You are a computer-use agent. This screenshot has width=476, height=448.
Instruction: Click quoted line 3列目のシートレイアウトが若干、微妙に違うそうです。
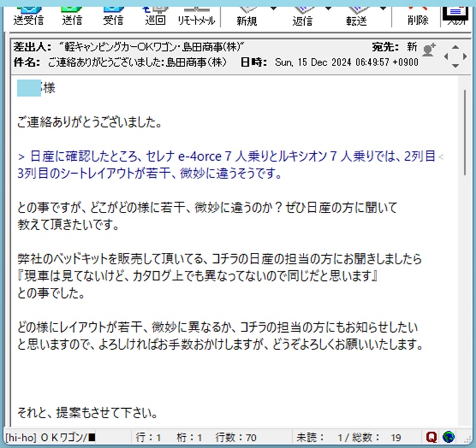(x=150, y=173)
